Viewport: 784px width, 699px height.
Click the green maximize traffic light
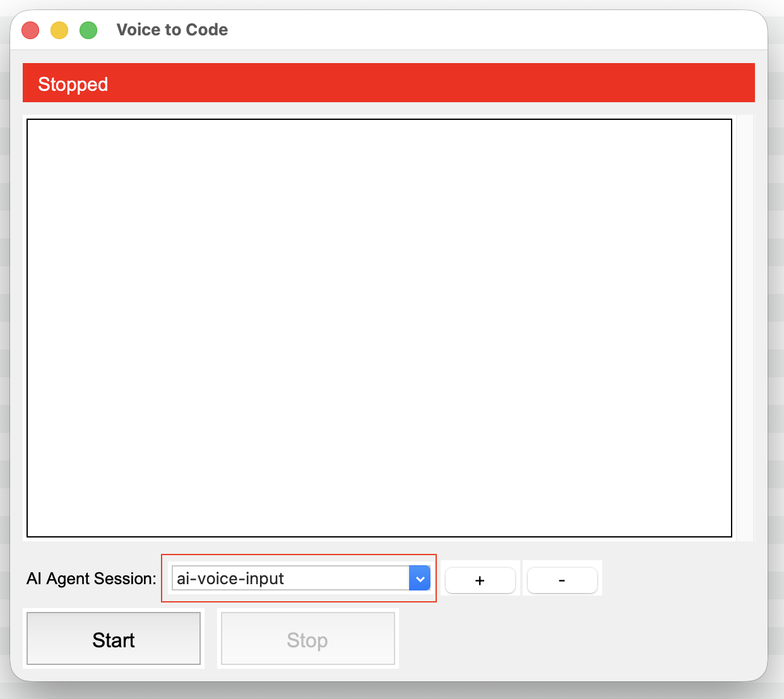click(88, 30)
